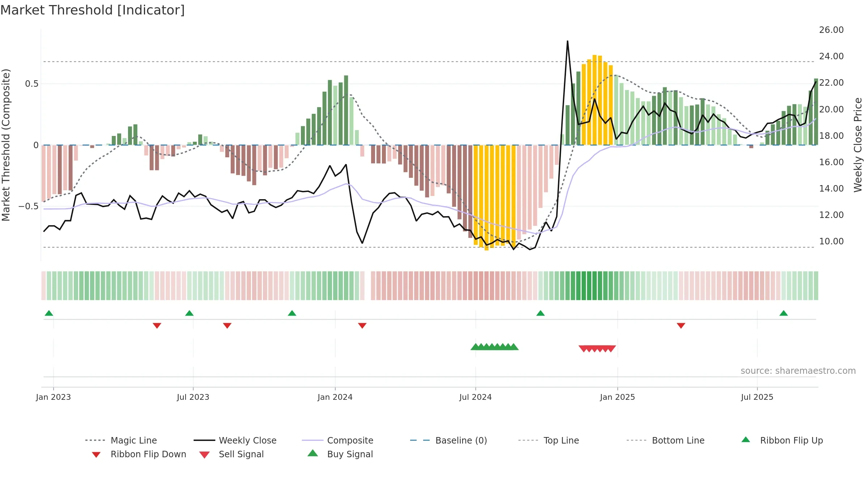This screenshot has width=868, height=488.
Task: Click the ribbon flip up marker near Jan 2023
Action: pos(49,313)
